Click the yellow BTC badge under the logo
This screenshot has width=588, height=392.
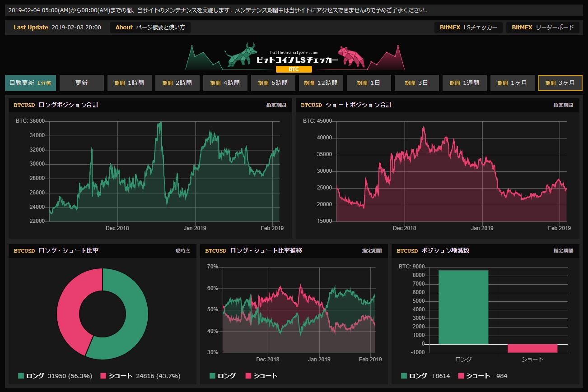[x=294, y=69]
